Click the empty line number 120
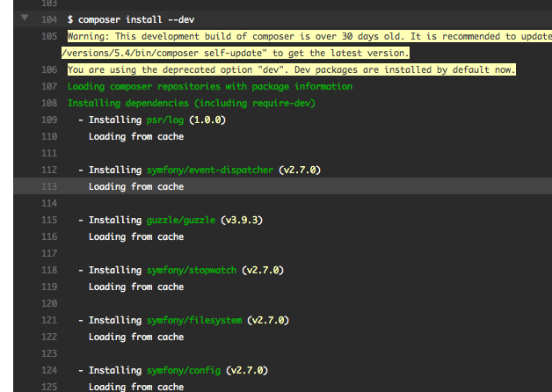Image resolution: width=552 pixels, height=392 pixels. pos(49,303)
